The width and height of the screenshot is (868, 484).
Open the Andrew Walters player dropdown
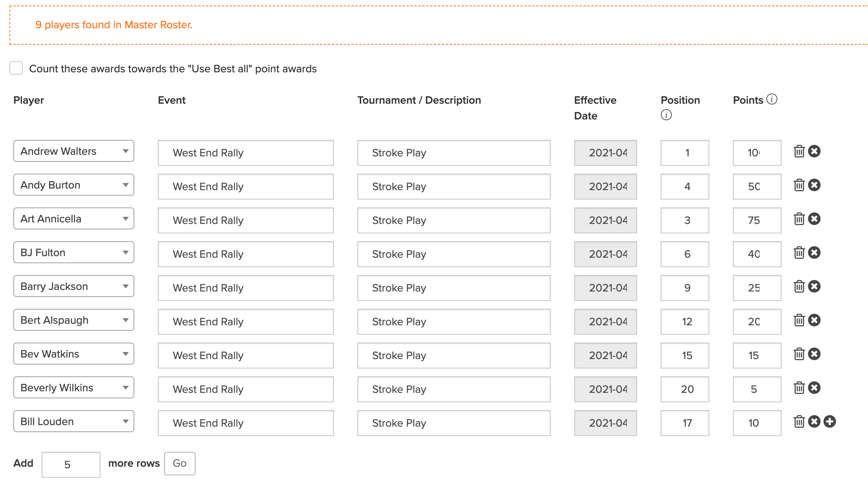point(74,151)
